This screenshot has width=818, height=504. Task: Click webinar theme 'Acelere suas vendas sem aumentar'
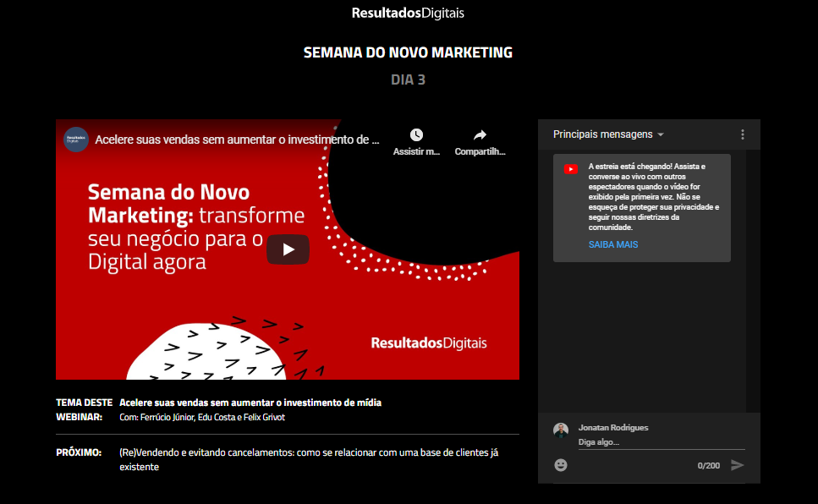[x=250, y=403]
